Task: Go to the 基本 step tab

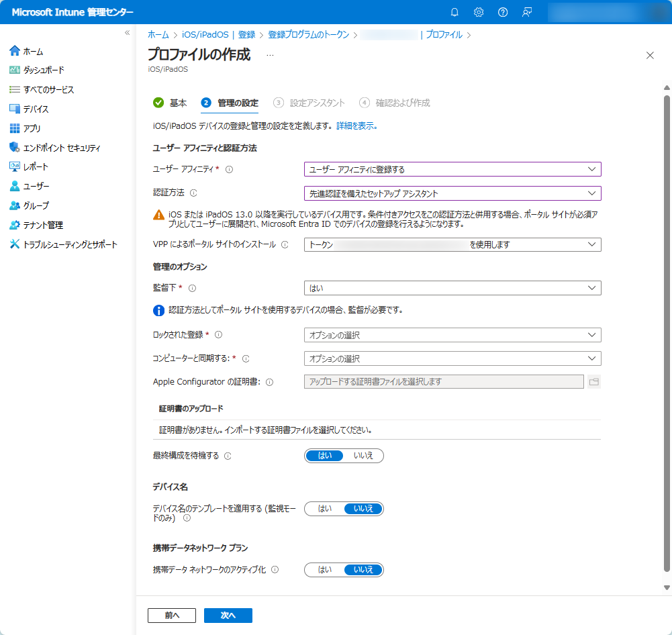Action: coord(170,103)
